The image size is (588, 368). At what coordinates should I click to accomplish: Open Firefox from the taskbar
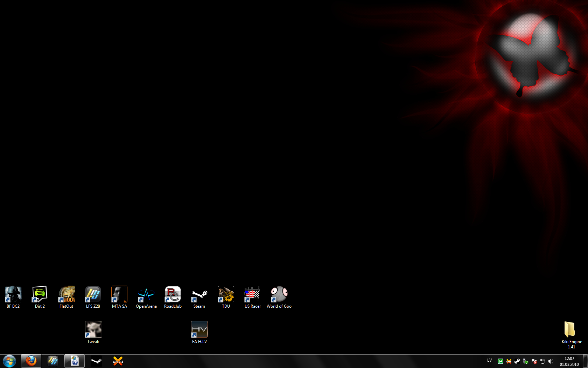click(x=31, y=361)
